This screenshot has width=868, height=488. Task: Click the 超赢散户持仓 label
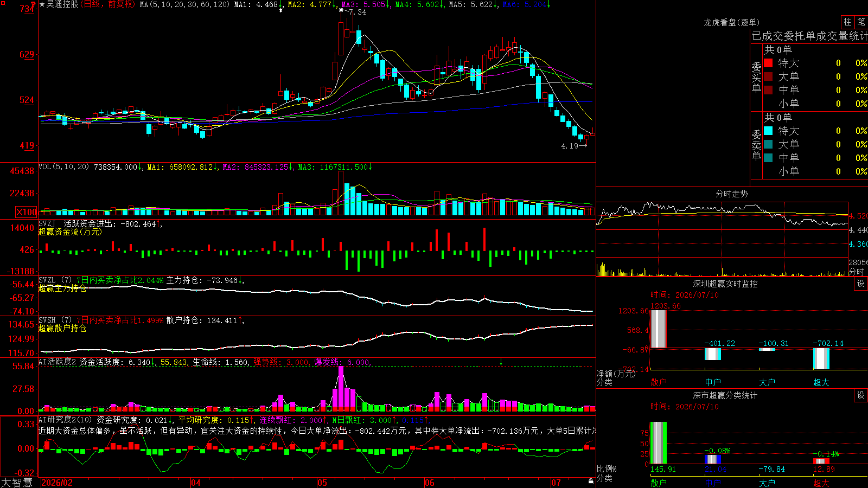(x=62, y=329)
